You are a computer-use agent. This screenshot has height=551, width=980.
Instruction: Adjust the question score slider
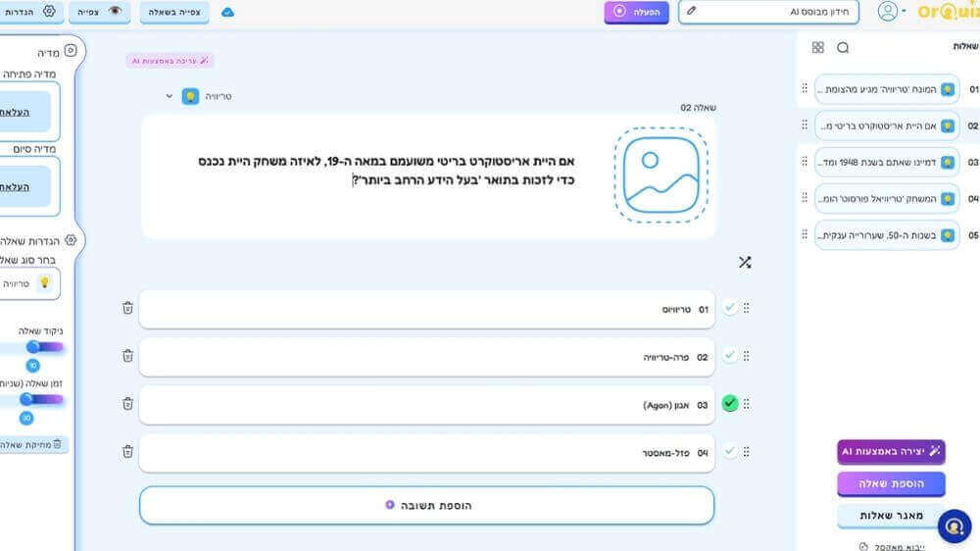(33, 347)
